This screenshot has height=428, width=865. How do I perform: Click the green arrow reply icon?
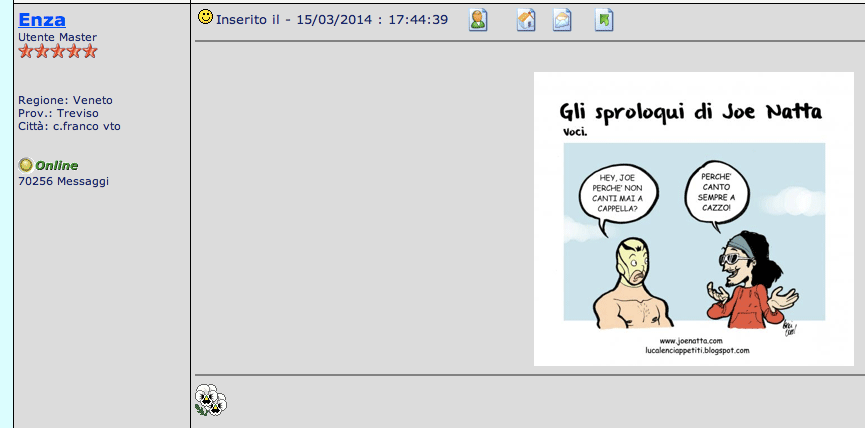[604, 20]
